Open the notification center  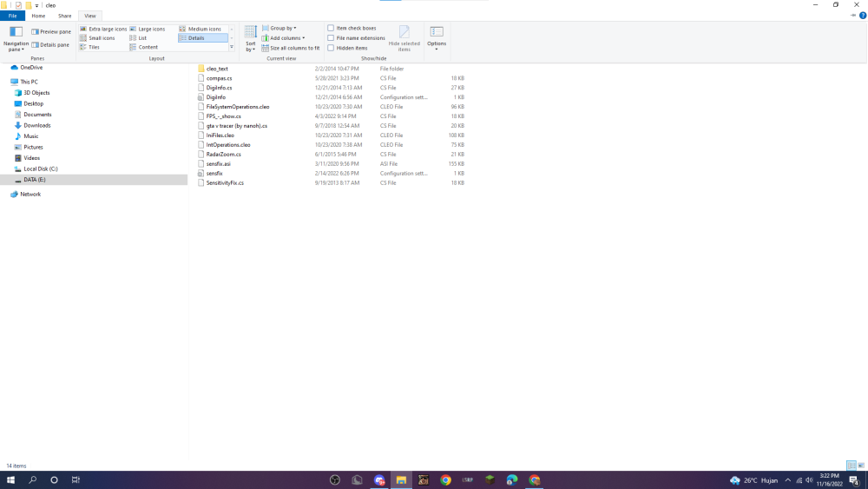pos(855,480)
